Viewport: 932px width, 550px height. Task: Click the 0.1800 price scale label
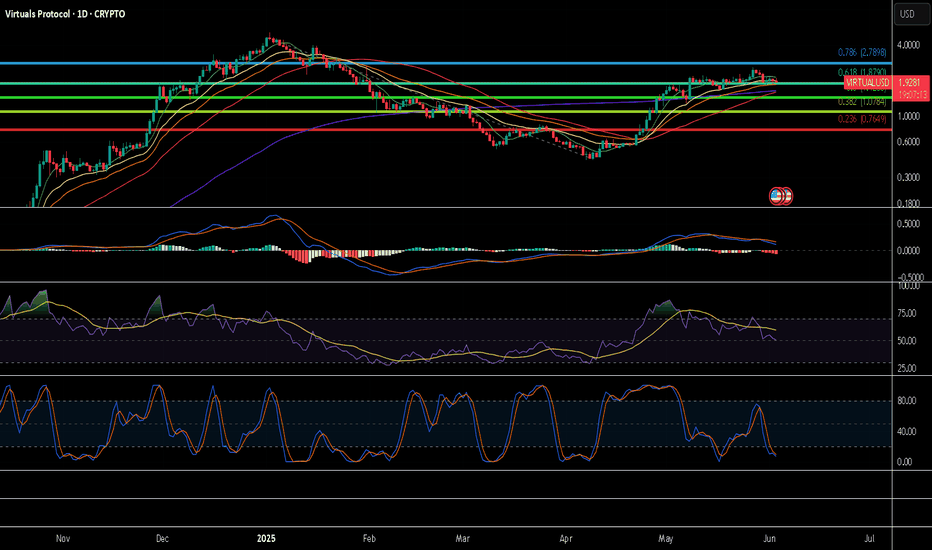909,204
